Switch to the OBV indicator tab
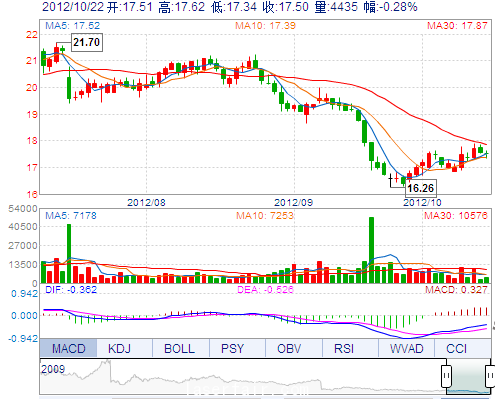Screen dimensions: 495x399 [x=289, y=348]
